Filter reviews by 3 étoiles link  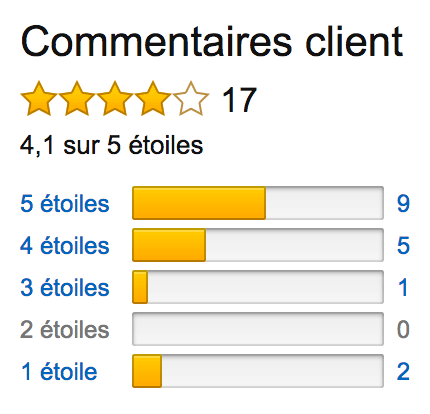65,287
